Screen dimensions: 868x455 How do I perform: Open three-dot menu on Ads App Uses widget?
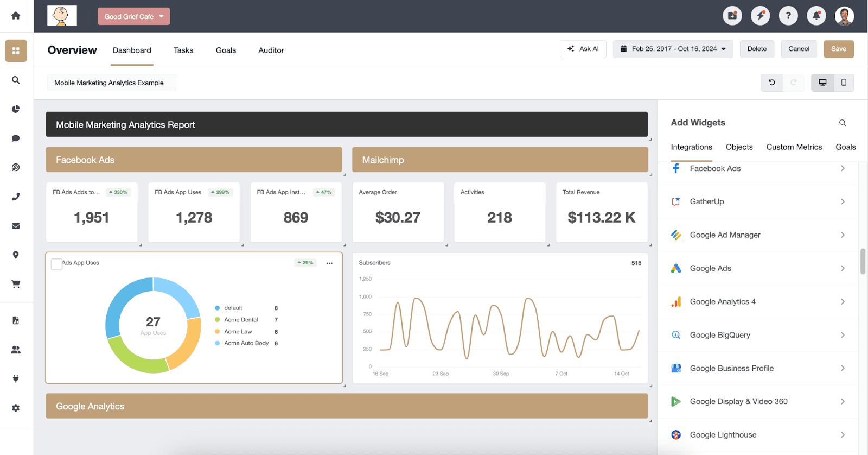point(329,263)
